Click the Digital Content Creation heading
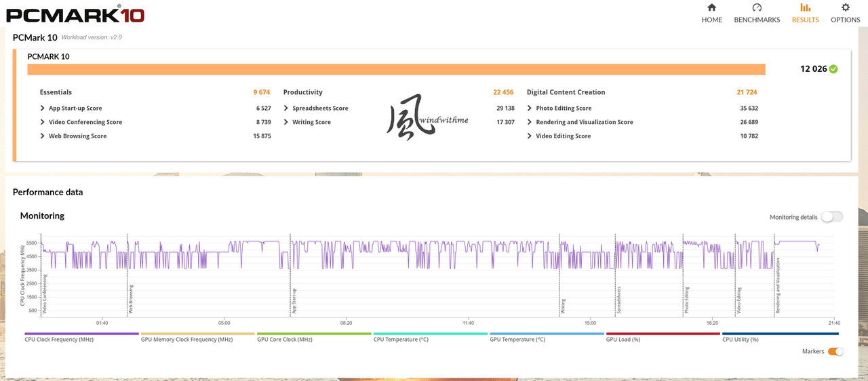The height and width of the screenshot is (381, 868). tap(566, 92)
